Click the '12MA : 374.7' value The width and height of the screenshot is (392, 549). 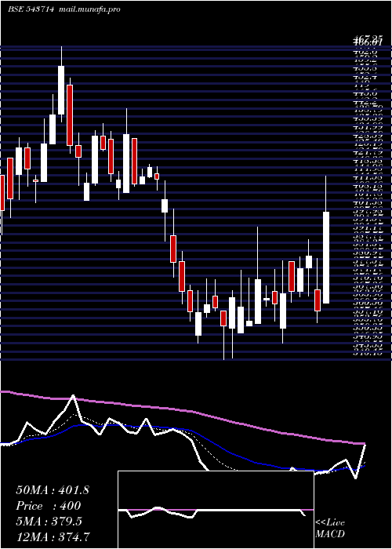[53, 536]
